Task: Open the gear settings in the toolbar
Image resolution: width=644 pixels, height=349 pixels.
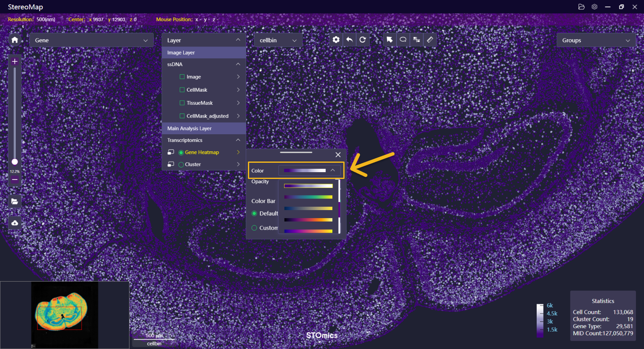Action: (x=336, y=40)
